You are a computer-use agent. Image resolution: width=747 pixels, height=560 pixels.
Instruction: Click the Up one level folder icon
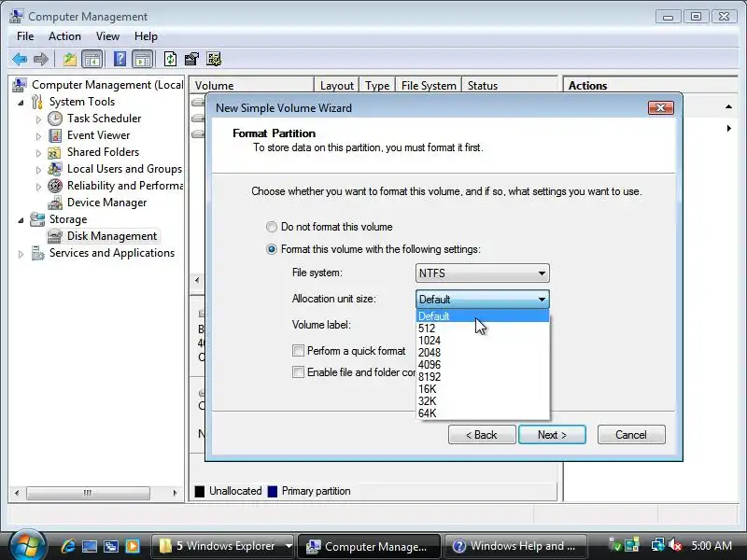[x=70, y=60]
